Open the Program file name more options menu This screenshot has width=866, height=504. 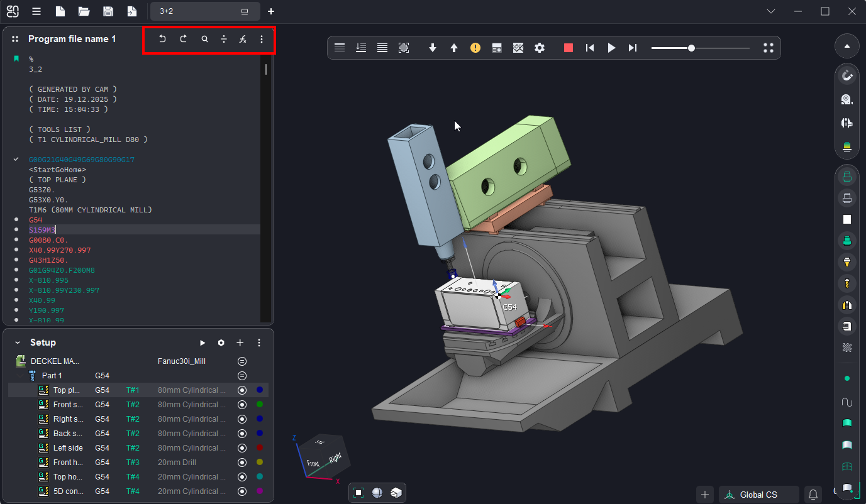[262, 39]
